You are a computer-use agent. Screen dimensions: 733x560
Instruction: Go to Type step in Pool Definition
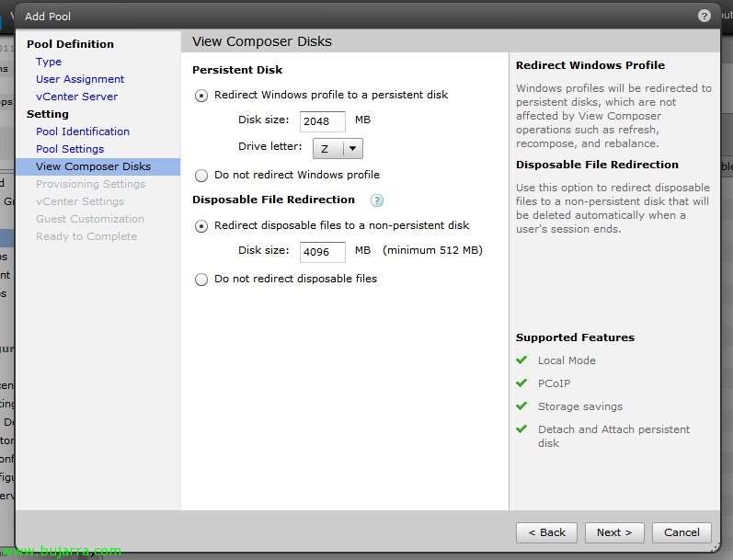[49, 62]
